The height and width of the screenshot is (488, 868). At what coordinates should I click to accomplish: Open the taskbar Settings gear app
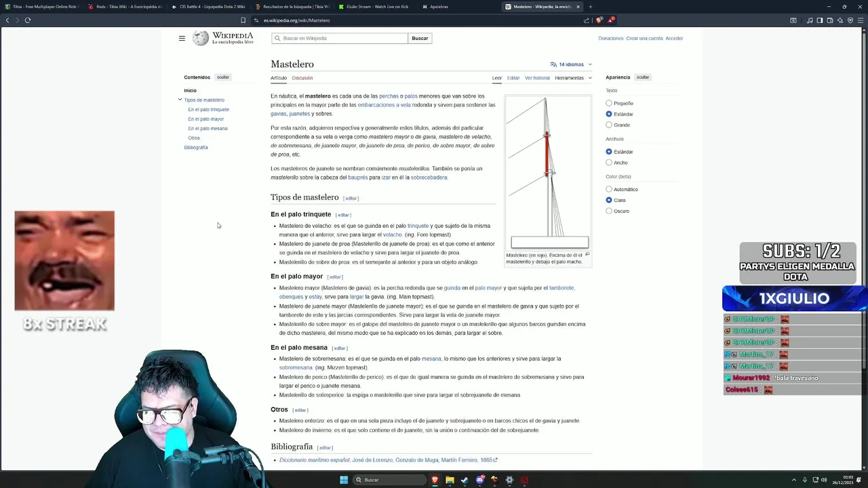[x=509, y=480]
